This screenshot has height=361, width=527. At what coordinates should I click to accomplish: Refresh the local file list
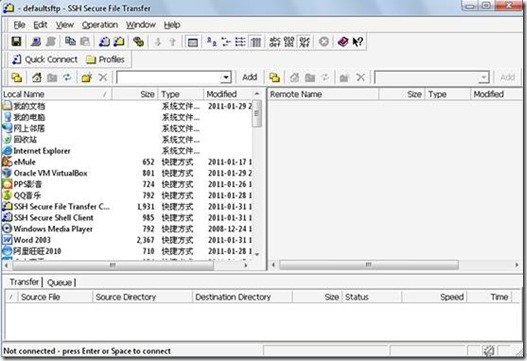click(x=68, y=78)
